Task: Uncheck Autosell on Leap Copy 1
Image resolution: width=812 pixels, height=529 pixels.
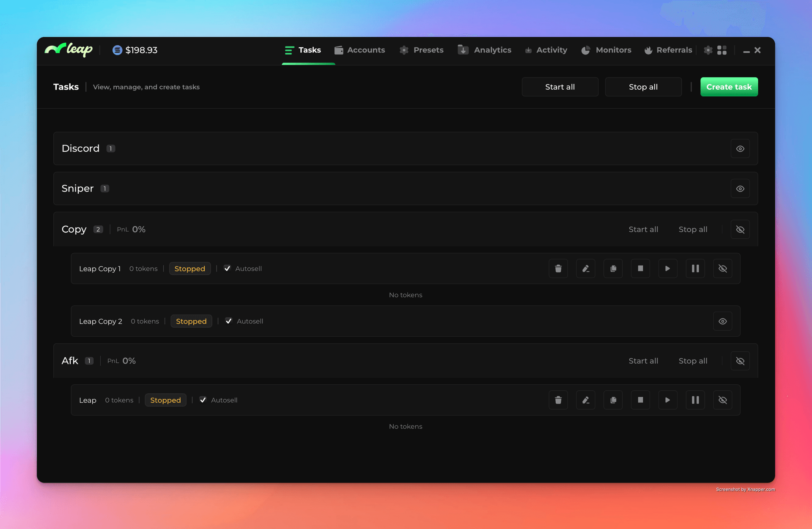Action: pyautogui.click(x=228, y=269)
